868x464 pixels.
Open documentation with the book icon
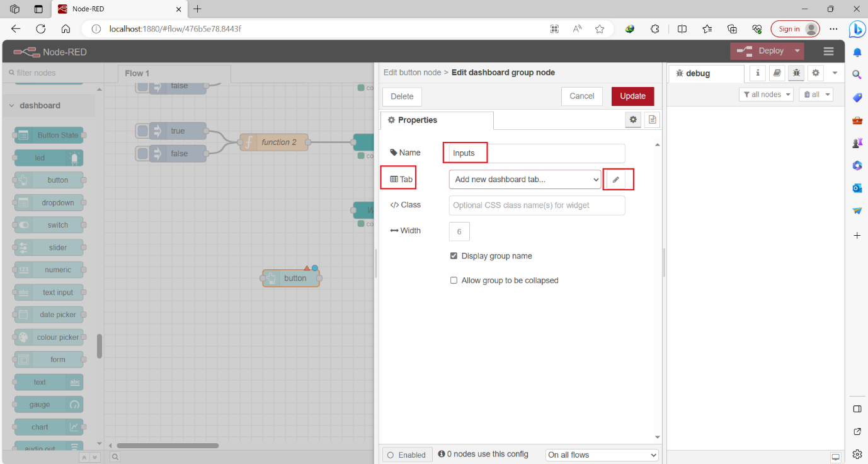pyautogui.click(x=777, y=73)
